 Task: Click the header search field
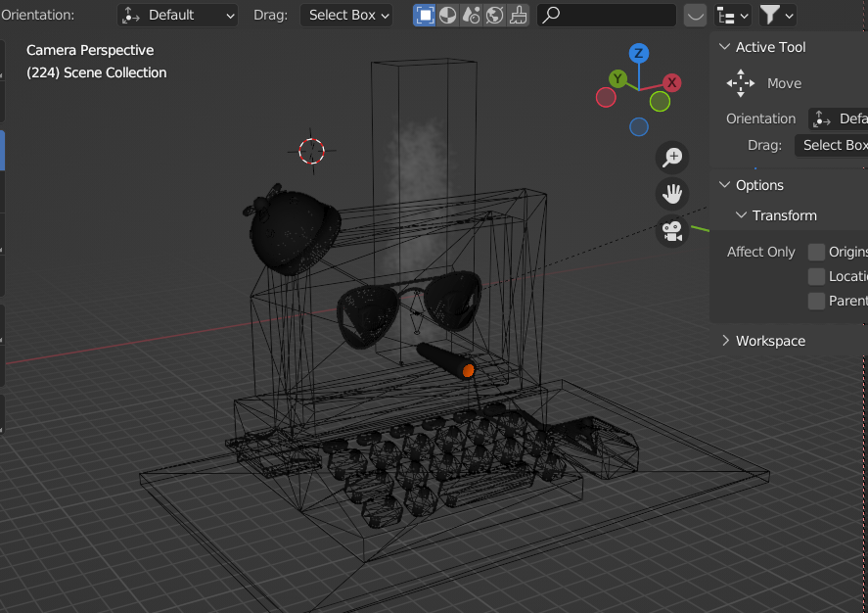click(607, 15)
